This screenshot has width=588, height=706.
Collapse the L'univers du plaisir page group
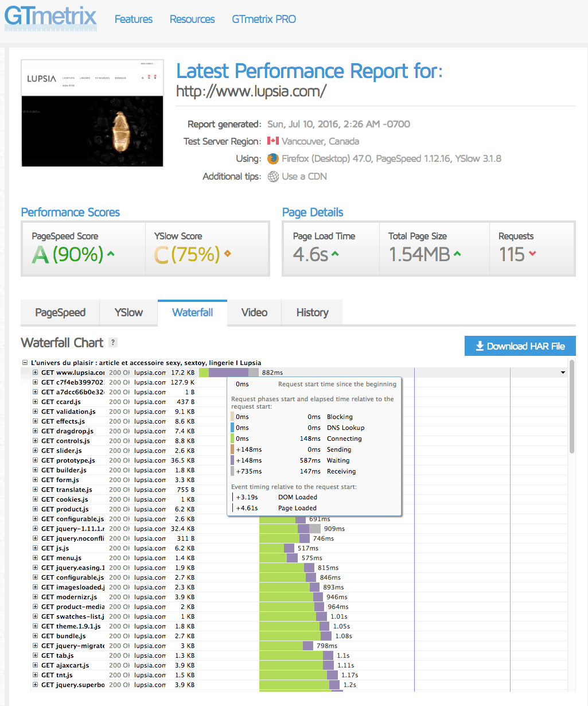(x=25, y=363)
